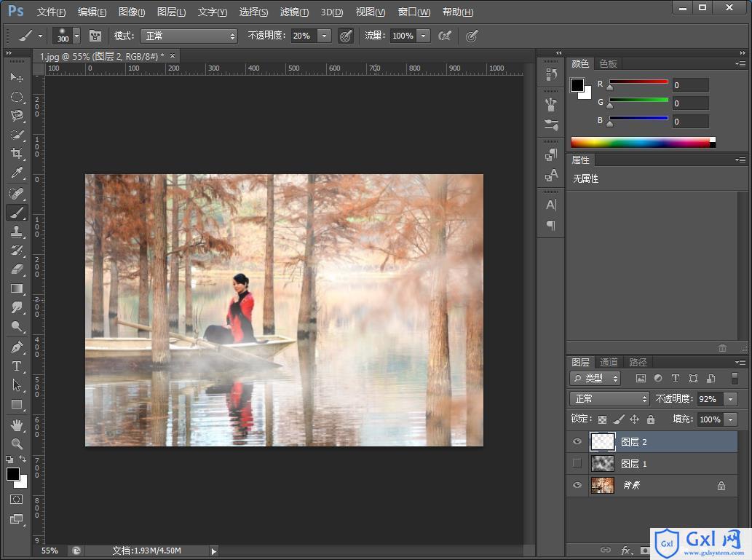
Task: Select the Smudge tool
Action: 17,307
